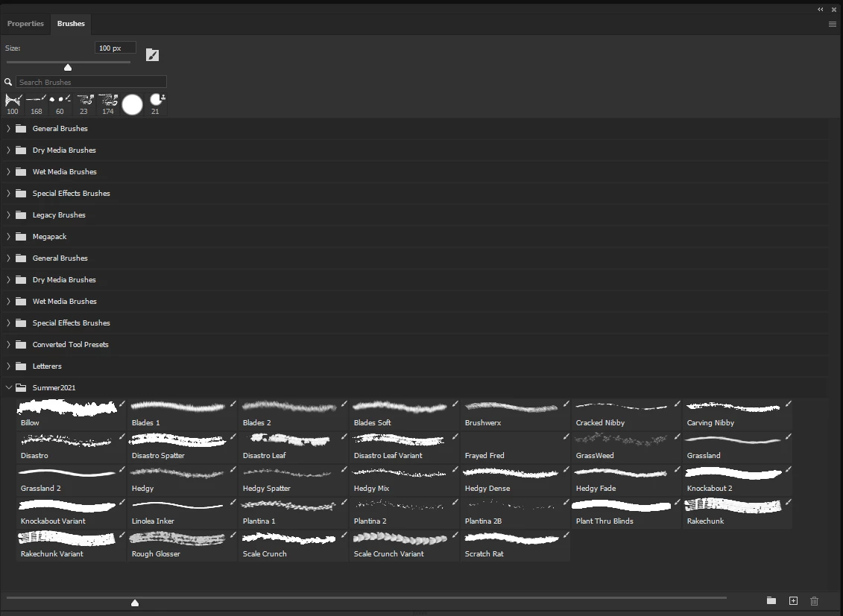Select the Cracked Nibby brush

click(x=626, y=413)
